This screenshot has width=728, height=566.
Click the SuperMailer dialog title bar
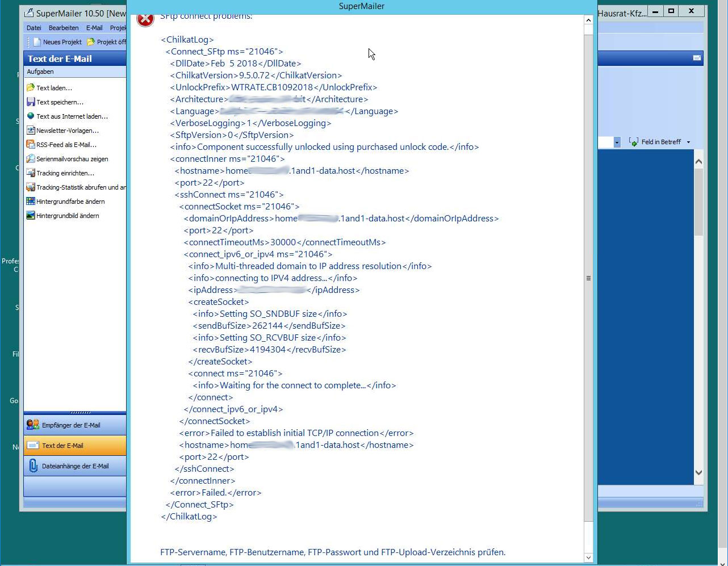pyautogui.click(x=362, y=6)
